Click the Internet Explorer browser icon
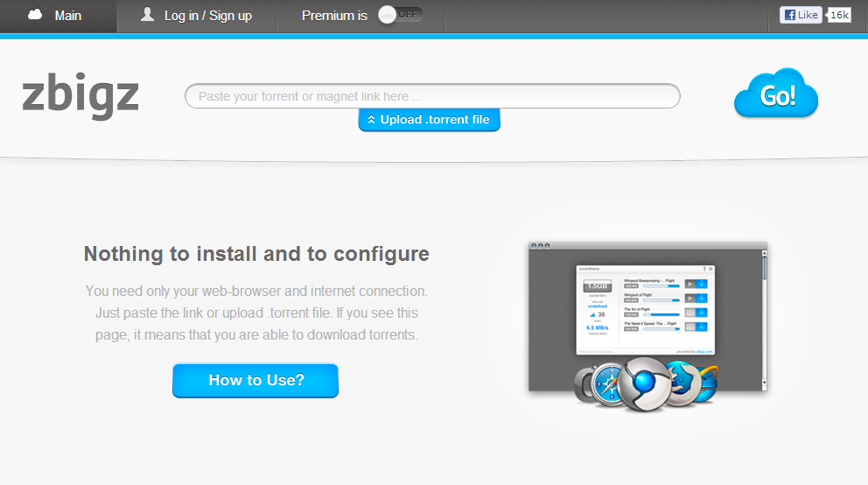The height and width of the screenshot is (485, 868). [x=708, y=382]
